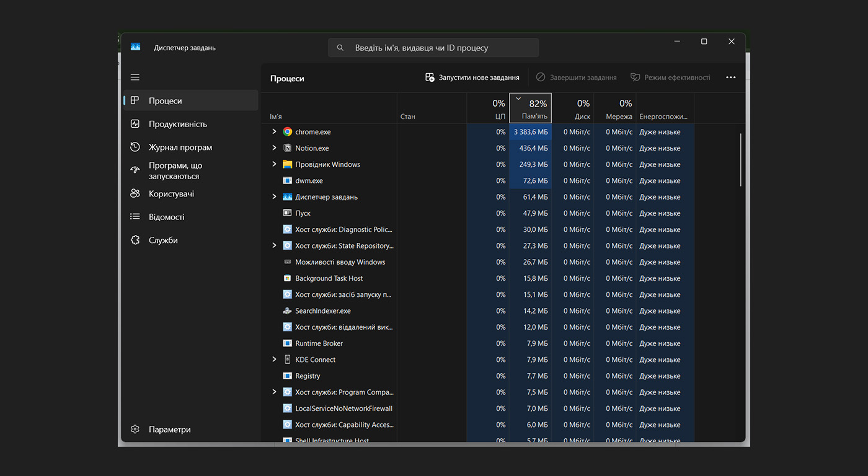Open the hamburger navigation menu
This screenshot has height=476, width=868.
click(135, 77)
